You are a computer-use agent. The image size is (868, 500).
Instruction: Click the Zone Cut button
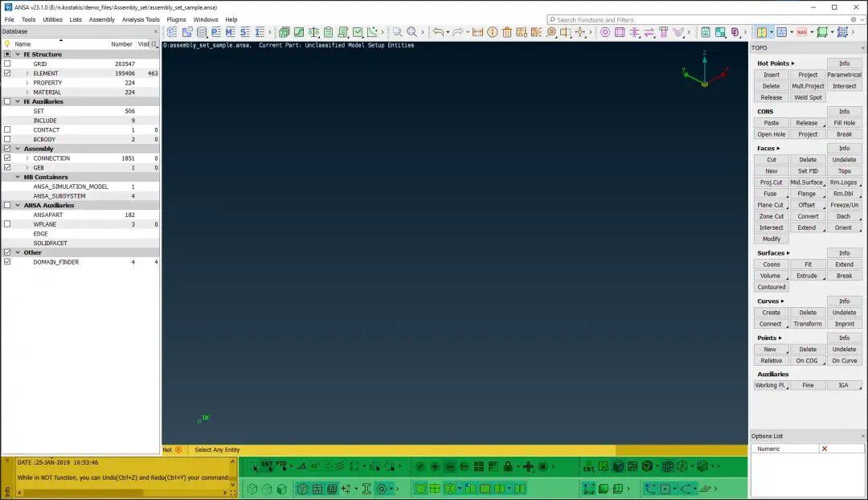(x=771, y=216)
